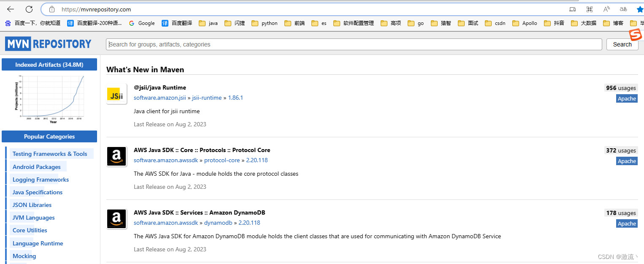Click the projects growth chart thumbnail
Screen dimensions: 644x264
point(49,99)
